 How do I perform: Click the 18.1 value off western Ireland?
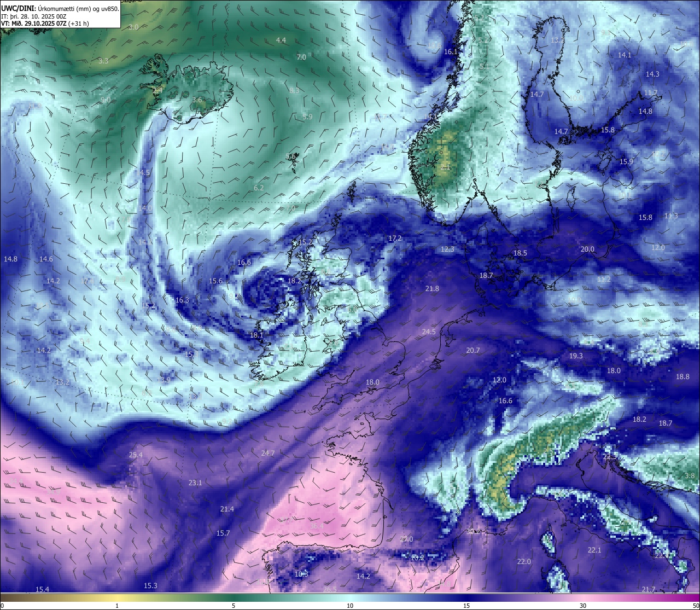pyautogui.click(x=256, y=335)
